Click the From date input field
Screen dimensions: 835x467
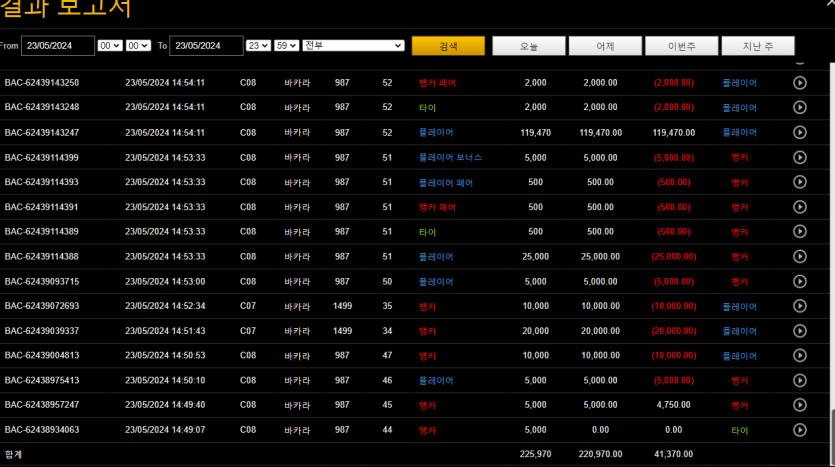pos(58,46)
